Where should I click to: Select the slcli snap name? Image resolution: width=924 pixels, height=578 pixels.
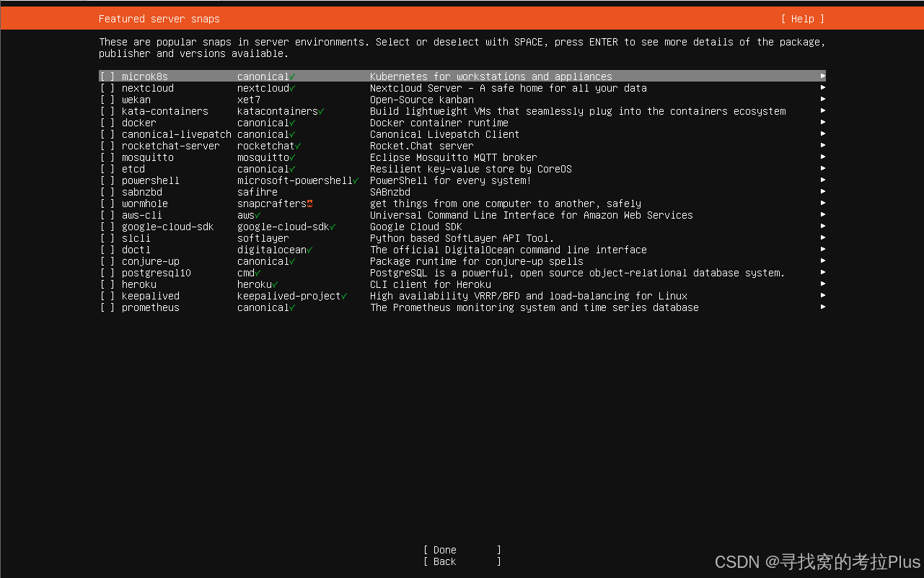click(x=136, y=238)
